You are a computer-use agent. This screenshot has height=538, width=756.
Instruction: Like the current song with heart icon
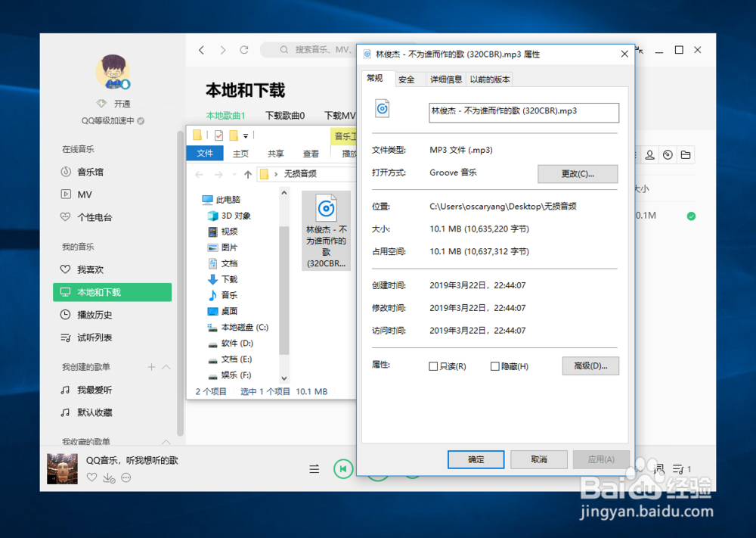click(x=91, y=477)
